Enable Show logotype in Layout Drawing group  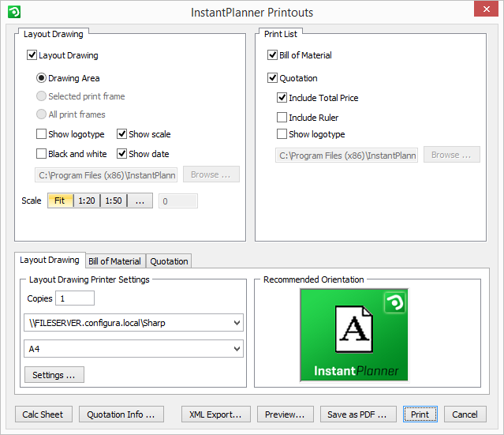click(41, 134)
